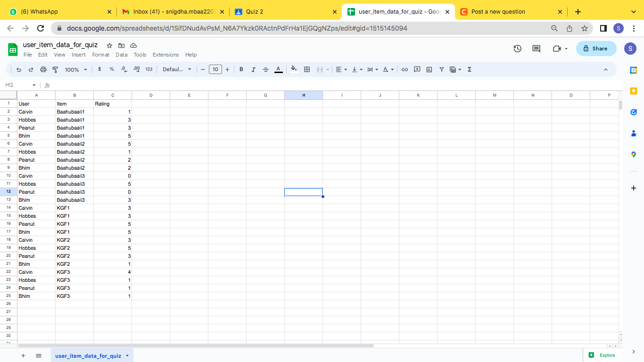Apply currency format to the selection
Image resolution: width=644 pixels, height=362 pixels.
coord(99,69)
